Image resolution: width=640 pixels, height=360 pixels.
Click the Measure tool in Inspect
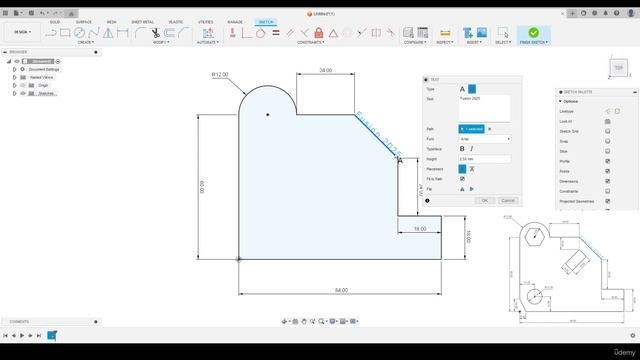click(x=445, y=33)
